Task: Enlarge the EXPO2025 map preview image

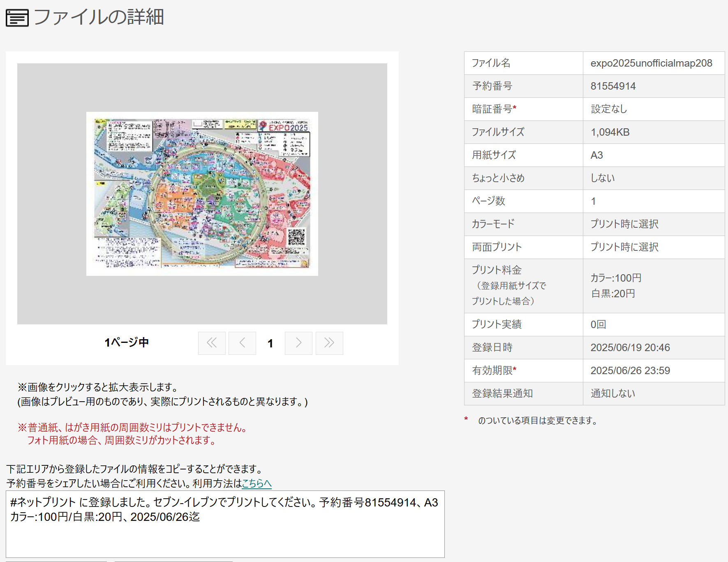Action: (202, 194)
